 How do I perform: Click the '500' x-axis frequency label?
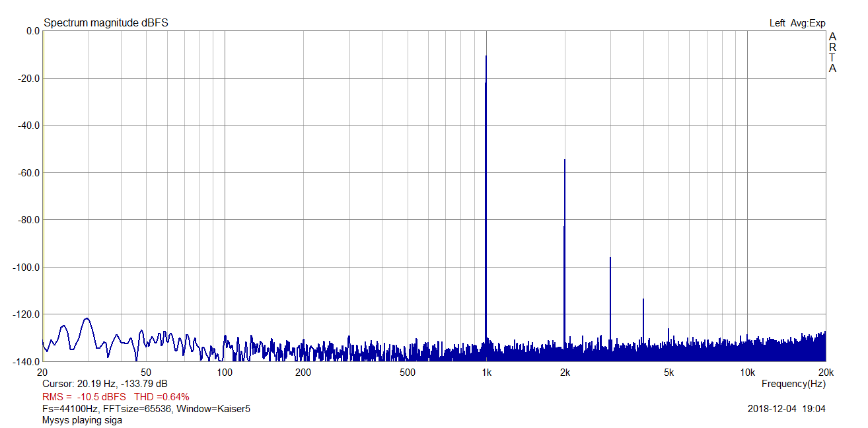(407, 372)
